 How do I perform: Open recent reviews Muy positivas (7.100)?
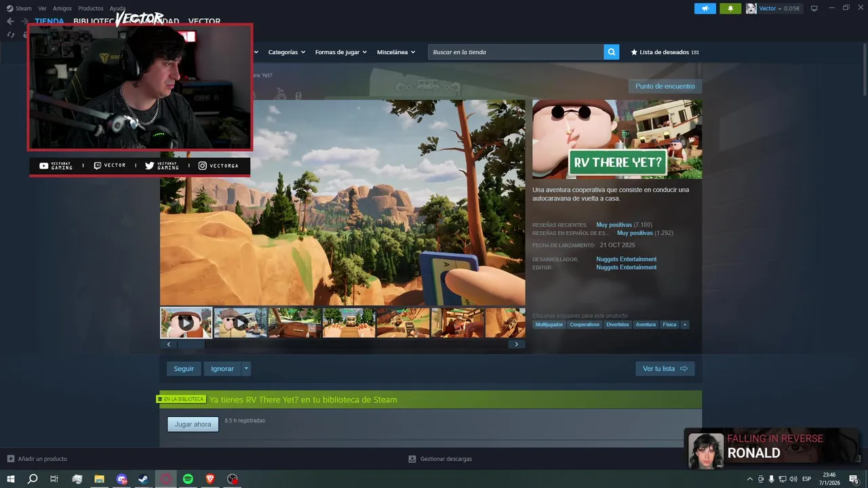pyautogui.click(x=624, y=224)
